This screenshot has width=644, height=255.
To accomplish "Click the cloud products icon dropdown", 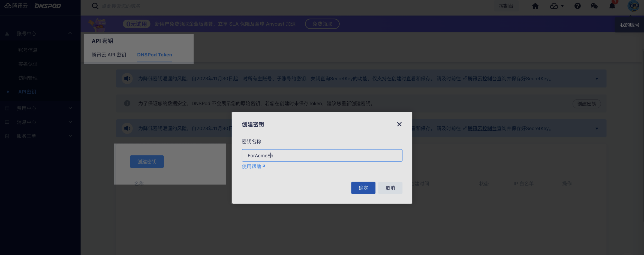I will tap(556, 6).
